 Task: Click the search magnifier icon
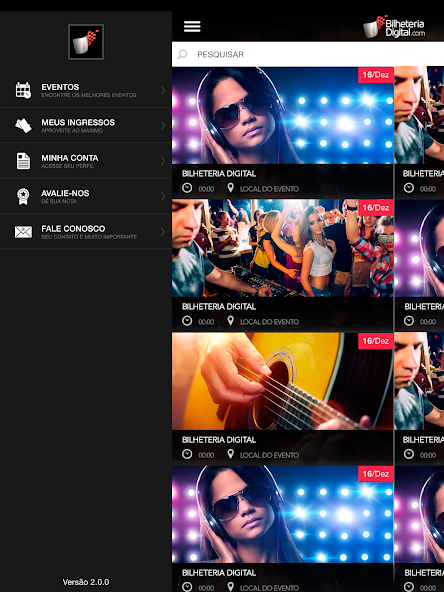pyautogui.click(x=182, y=54)
